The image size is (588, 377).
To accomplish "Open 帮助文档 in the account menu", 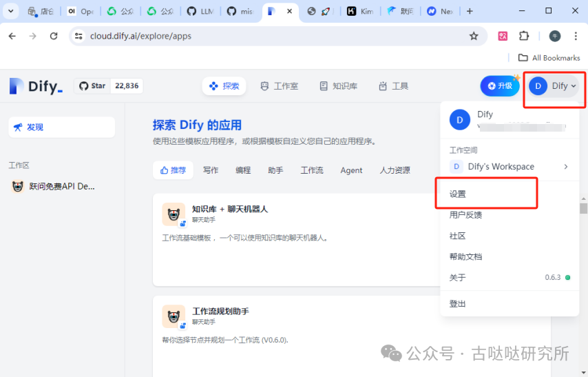I will pos(510,257).
